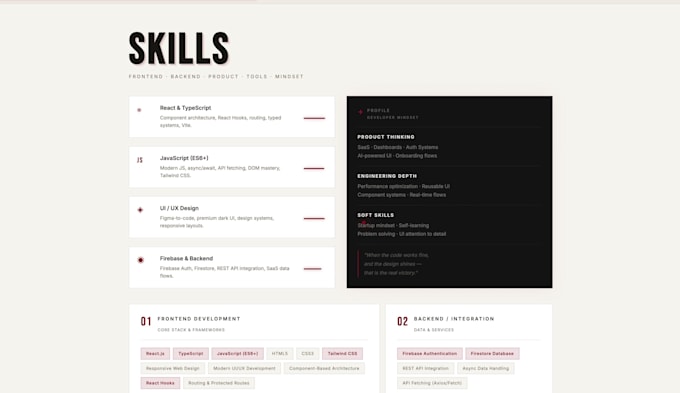Click the Frontend · Backend · Product subtitle line
The image size is (680, 393).
click(x=216, y=76)
